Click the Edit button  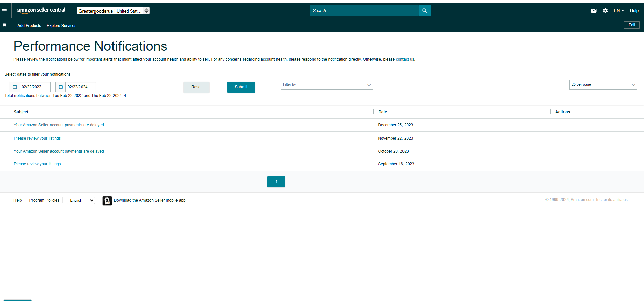(x=632, y=25)
